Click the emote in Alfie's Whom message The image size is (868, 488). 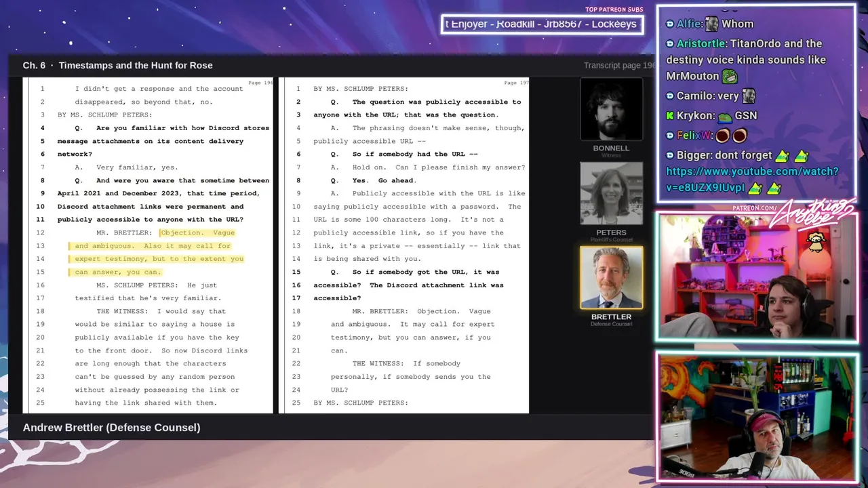711,24
